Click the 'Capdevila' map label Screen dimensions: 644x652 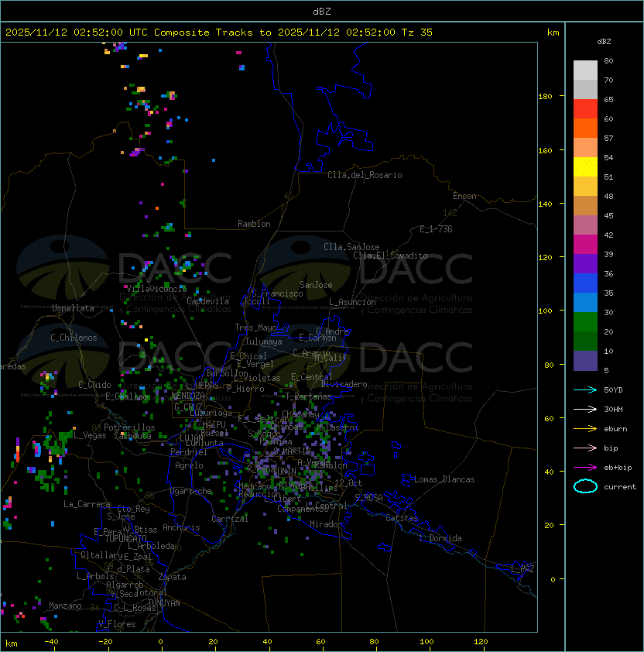click(x=207, y=301)
